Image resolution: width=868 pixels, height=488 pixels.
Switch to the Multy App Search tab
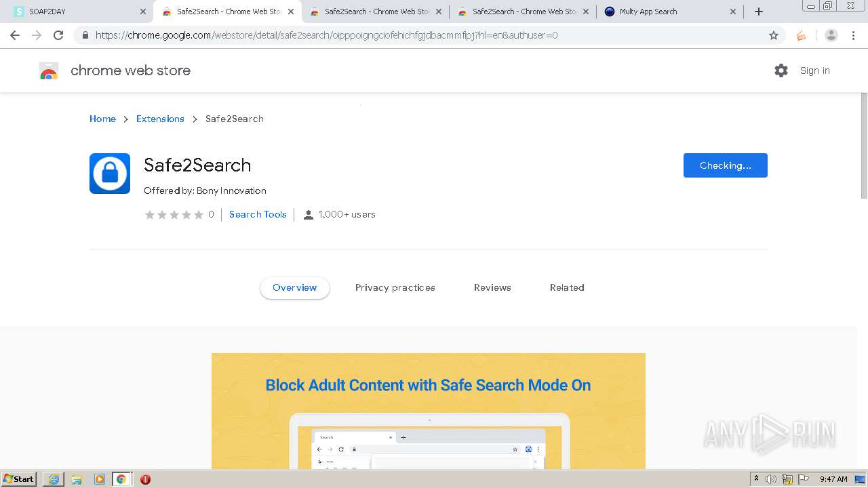tap(670, 12)
